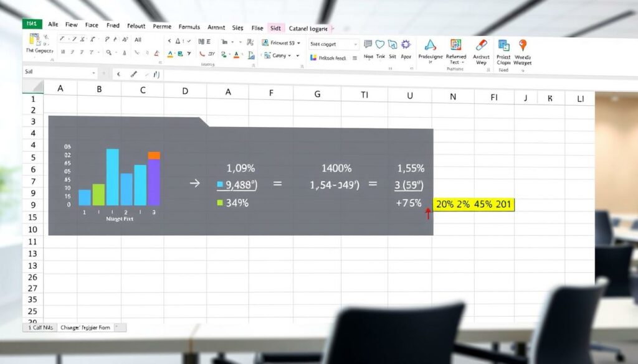Open the Siae cogget combo box
Viewport: 638px width, 364px height.
pos(334,44)
